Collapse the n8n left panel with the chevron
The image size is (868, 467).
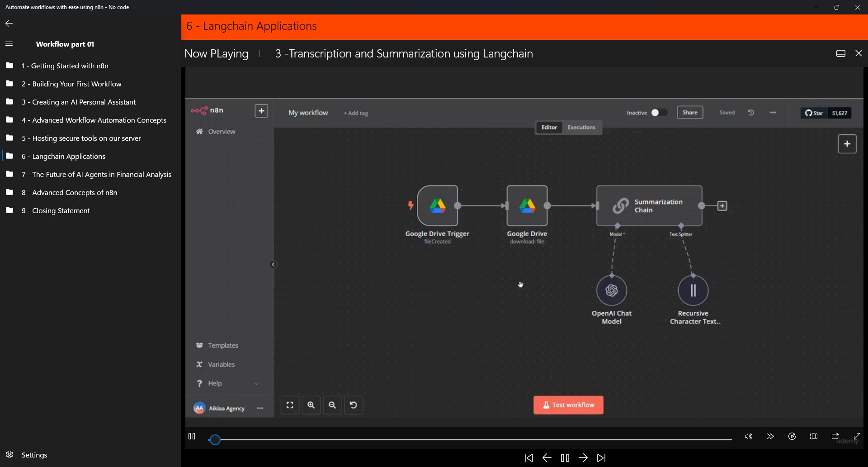274,264
